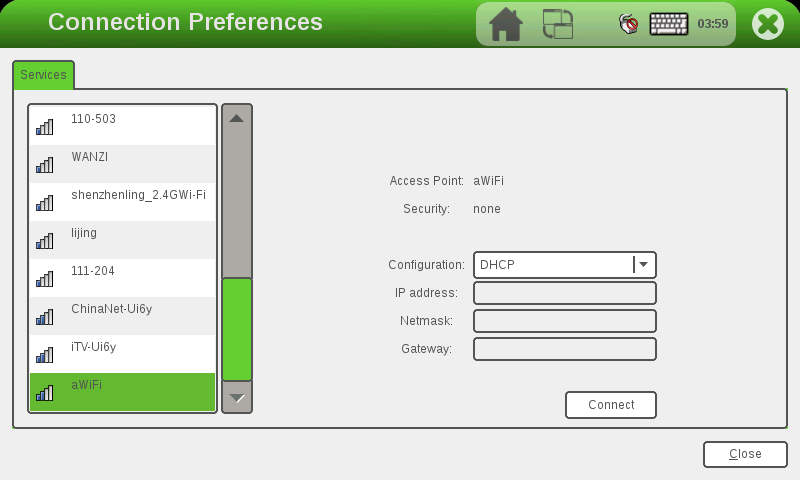Click signal icon beside ChinaNet-Ui6y

(45, 316)
